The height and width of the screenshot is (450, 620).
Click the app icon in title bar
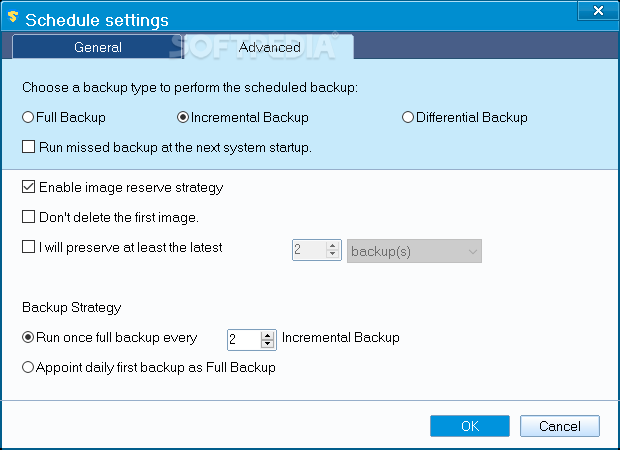(12, 18)
